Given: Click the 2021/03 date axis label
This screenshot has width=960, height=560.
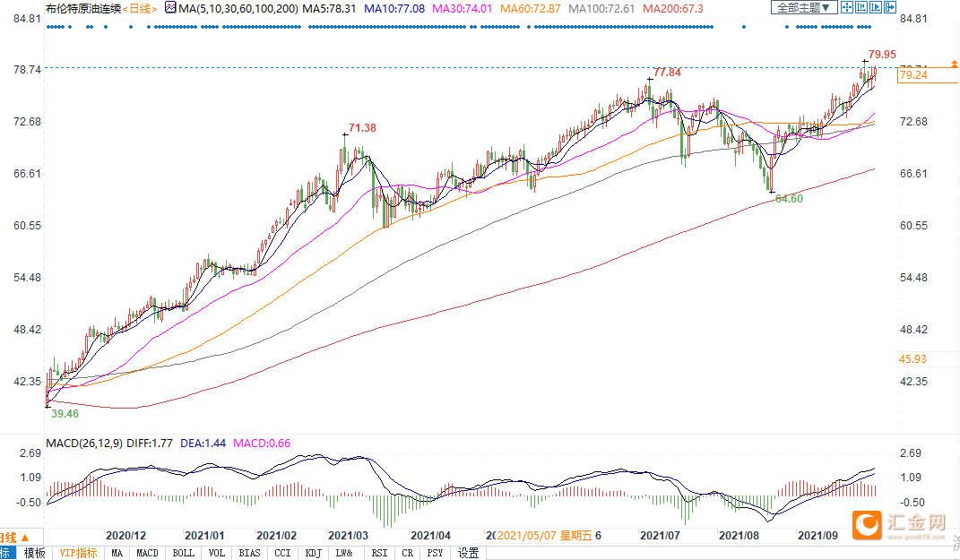Looking at the screenshot, I should tap(349, 536).
